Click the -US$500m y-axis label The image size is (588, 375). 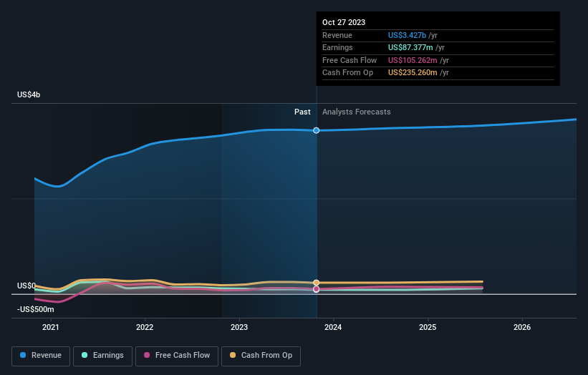[x=36, y=309]
